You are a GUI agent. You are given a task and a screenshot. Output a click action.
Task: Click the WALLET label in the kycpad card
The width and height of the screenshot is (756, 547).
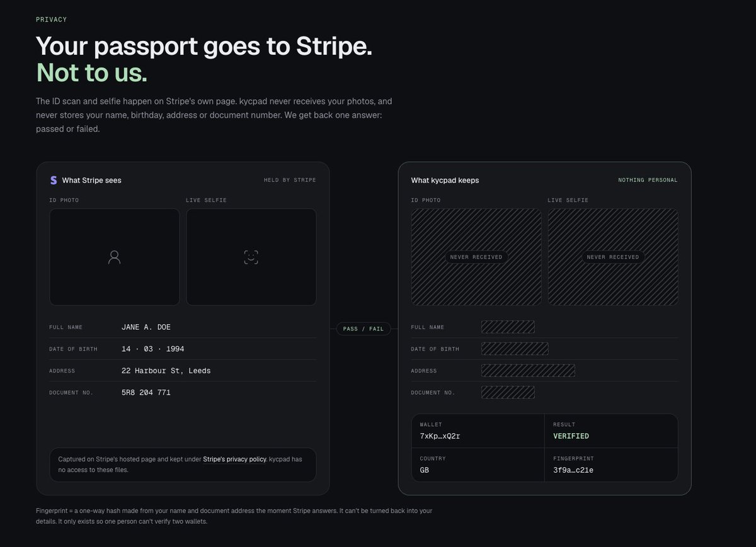[x=431, y=425]
